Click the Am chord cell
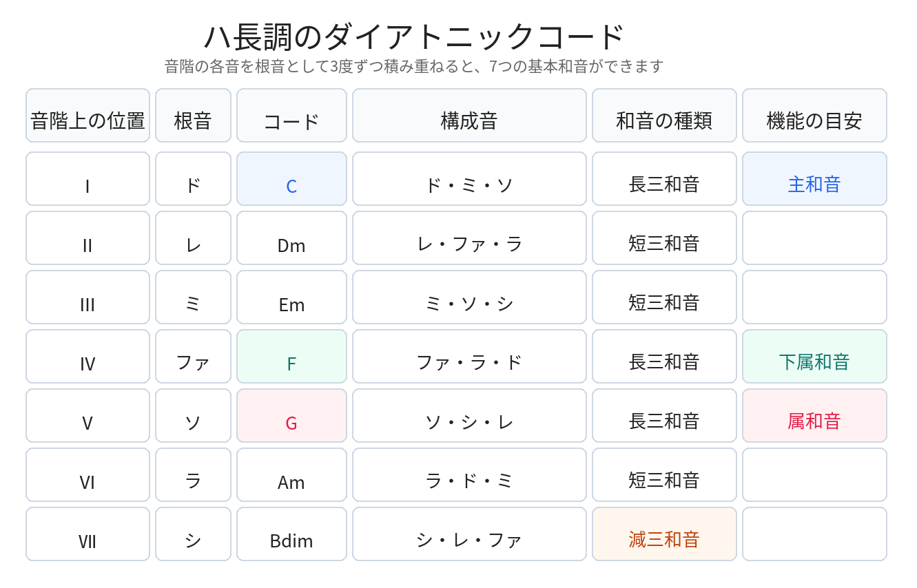The height and width of the screenshot is (588, 917). [291, 475]
